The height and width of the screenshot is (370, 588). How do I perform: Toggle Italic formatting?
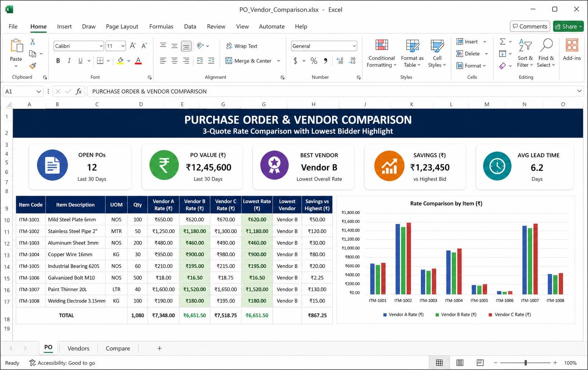[69, 61]
